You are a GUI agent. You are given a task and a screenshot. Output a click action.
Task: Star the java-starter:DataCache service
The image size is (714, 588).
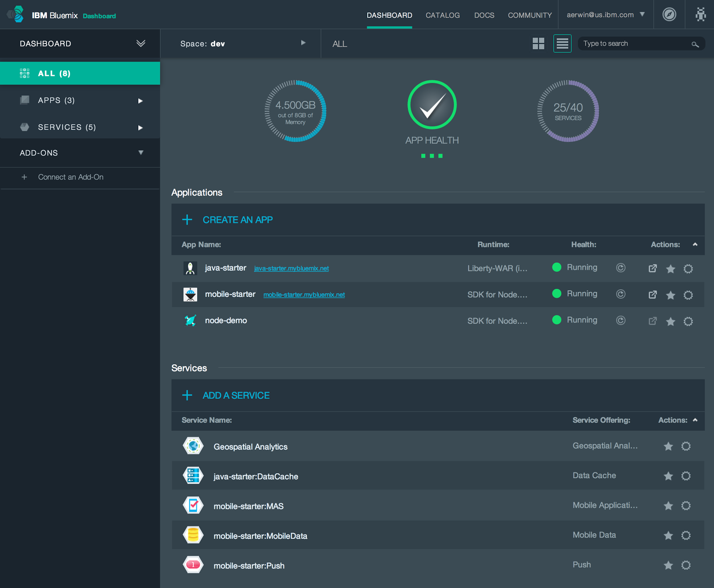pos(668,476)
